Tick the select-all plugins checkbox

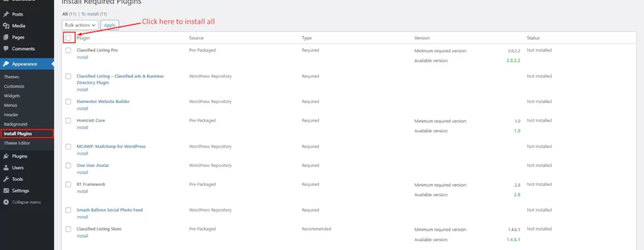click(69, 38)
